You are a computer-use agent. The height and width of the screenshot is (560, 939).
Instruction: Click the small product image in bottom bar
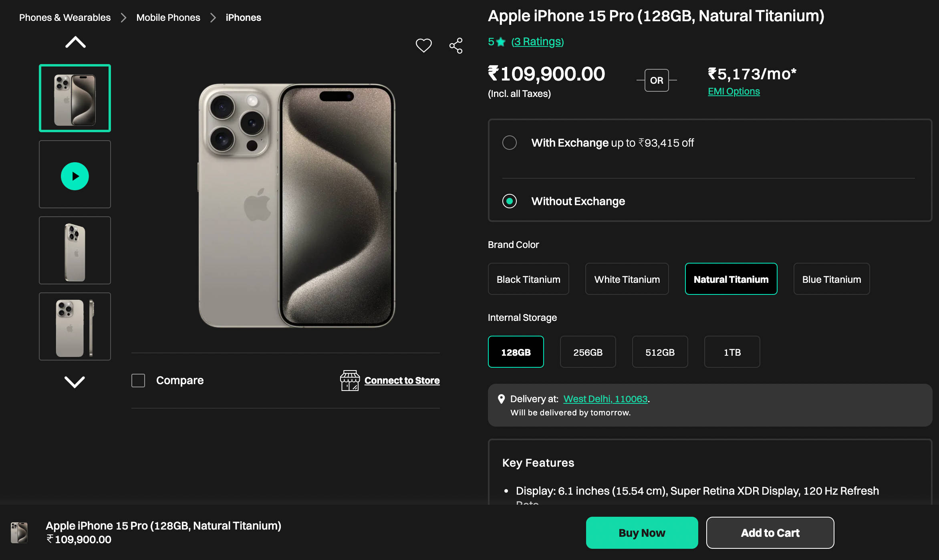(19, 532)
